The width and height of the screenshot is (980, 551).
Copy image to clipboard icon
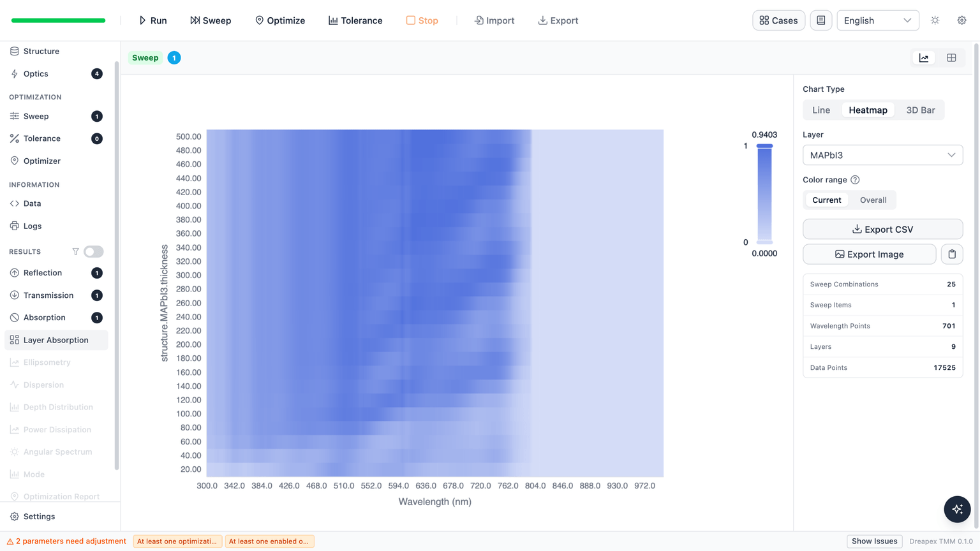(952, 254)
